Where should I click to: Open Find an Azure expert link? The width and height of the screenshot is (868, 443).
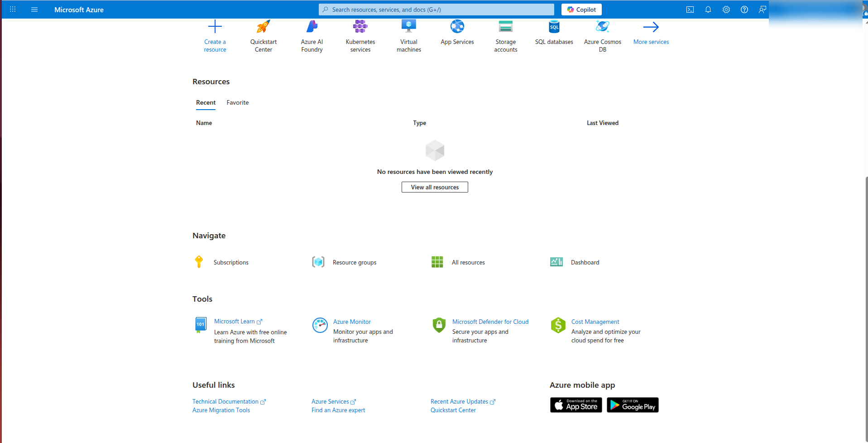click(338, 410)
